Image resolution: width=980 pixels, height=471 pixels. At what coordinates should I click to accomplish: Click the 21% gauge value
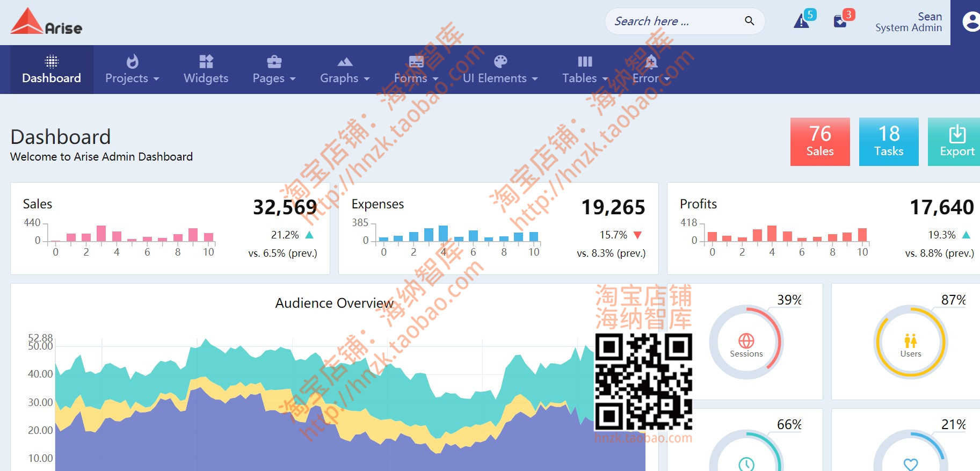(954, 425)
